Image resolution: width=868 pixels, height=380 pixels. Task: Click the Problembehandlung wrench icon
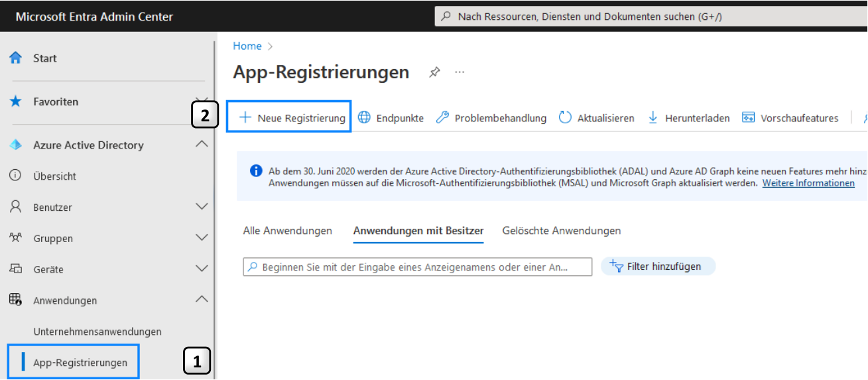(x=442, y=117)
